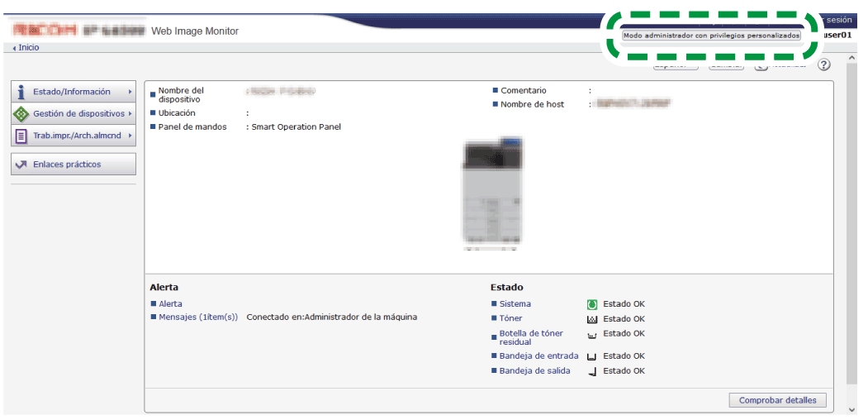Image resolution: width=868 pixels, height=420 pixels.
Task: Click the Tóner status icon
Action: [x=591, y=319]
